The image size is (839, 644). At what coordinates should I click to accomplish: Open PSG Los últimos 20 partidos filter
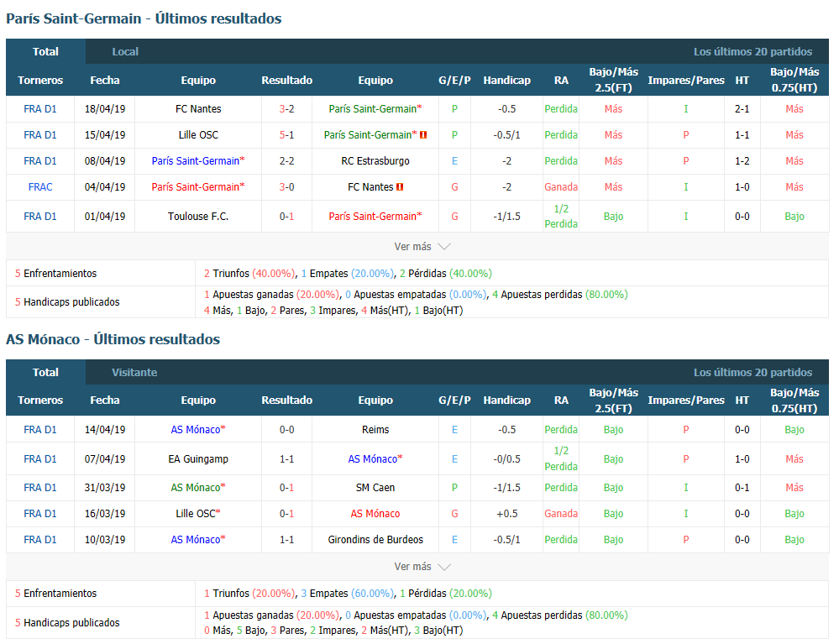click(x=752, y=52)
